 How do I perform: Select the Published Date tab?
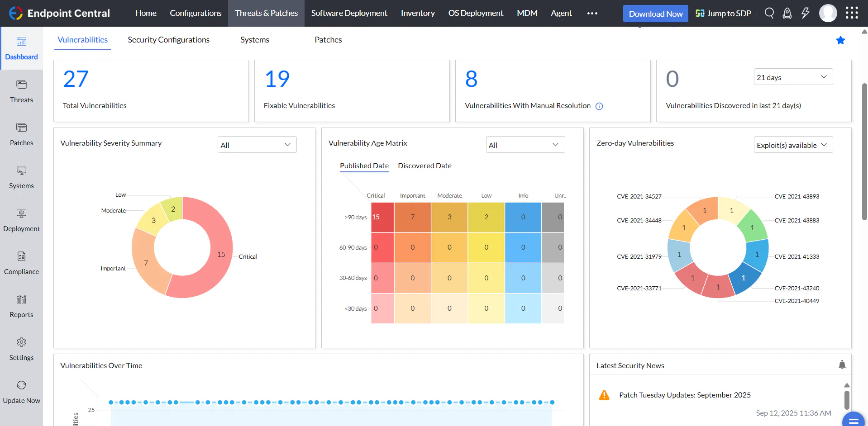364,166
